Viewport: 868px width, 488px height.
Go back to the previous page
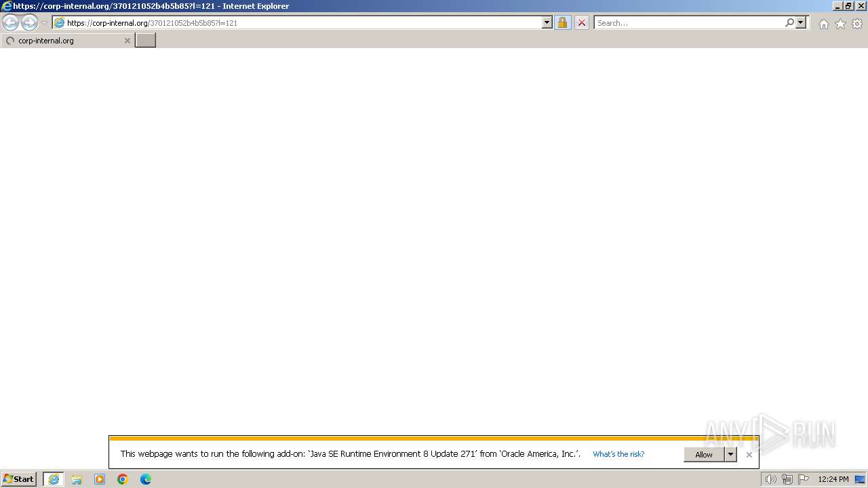[11, 22]
